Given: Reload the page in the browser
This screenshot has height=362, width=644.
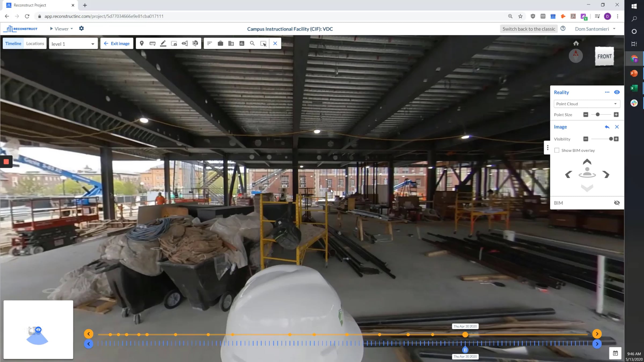Looking at the screenshot, I should pyautogui.click(x=27, y=16).
